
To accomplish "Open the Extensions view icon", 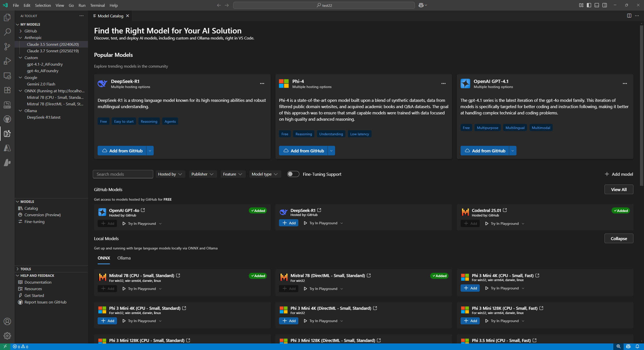I will [x=7, y=90].
